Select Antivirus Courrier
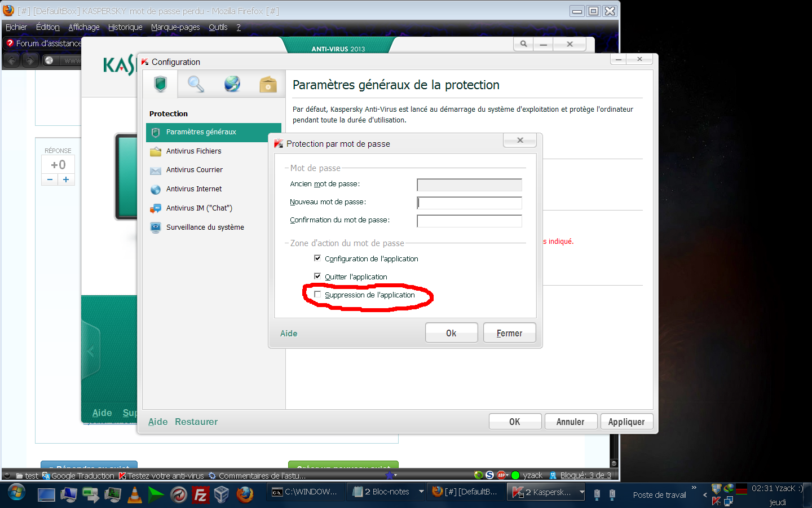The width and height of the screenshot is (812, 508). (195, 170)
